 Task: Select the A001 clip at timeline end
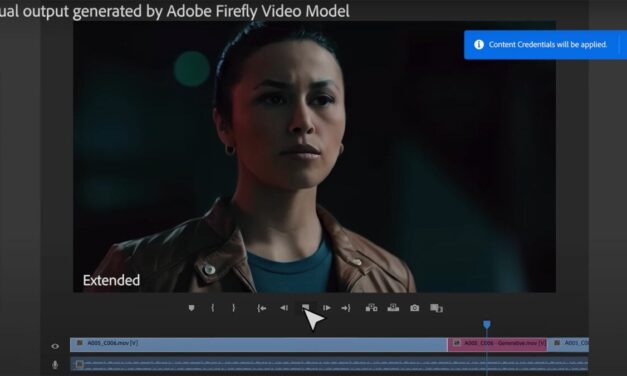[x=568, y=345]
